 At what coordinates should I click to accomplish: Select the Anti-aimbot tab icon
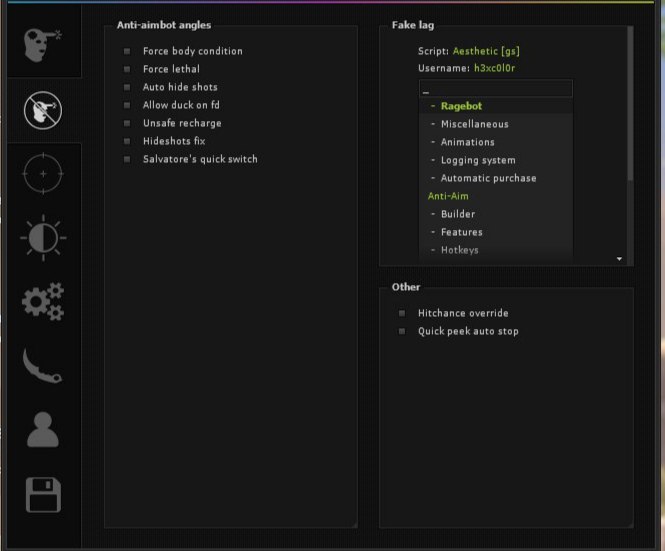point(43,111)
